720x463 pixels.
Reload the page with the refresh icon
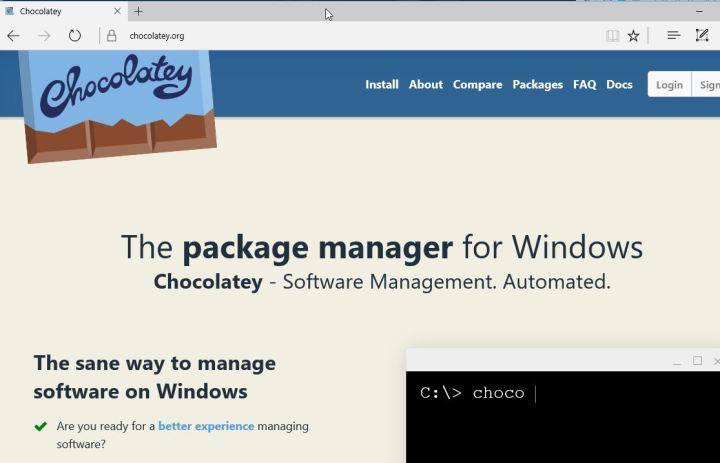(74, 35)
